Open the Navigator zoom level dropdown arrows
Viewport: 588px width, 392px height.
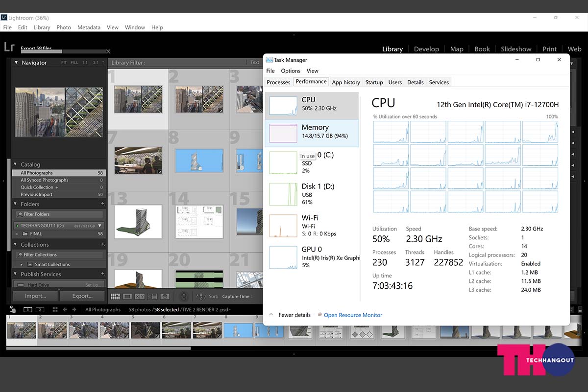[103, 63]
